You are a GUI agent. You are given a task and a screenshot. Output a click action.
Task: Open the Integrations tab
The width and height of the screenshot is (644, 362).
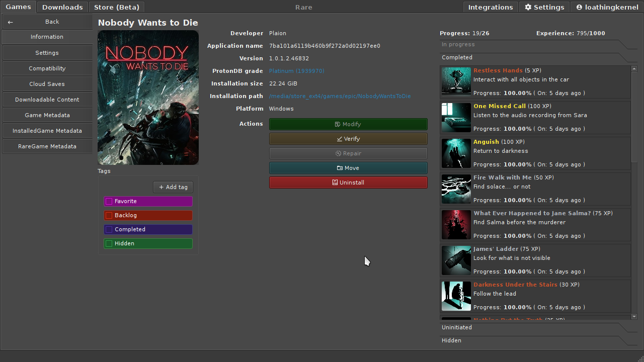click(x=491, y=7)
